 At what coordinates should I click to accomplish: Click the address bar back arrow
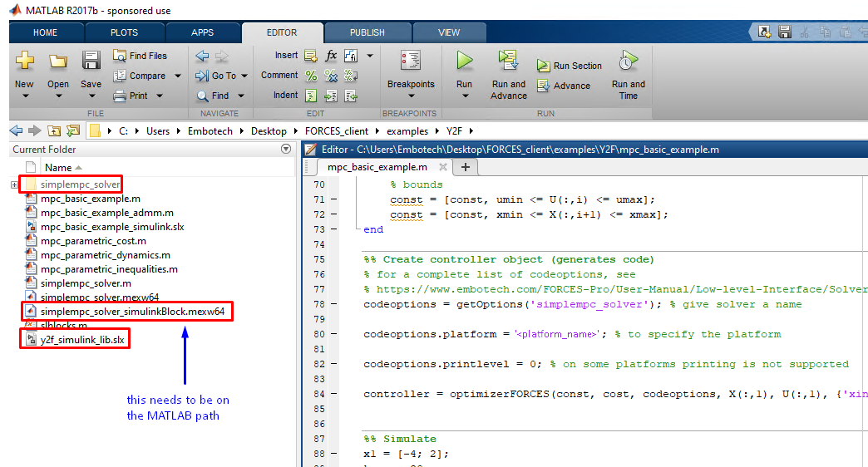[x=16, y=131]
